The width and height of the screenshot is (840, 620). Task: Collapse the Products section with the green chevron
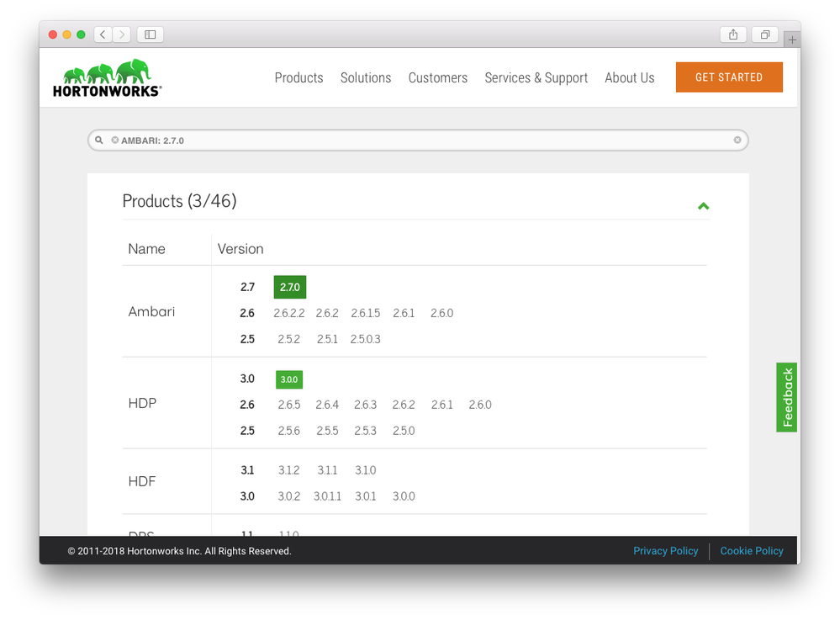coord(704,205)
